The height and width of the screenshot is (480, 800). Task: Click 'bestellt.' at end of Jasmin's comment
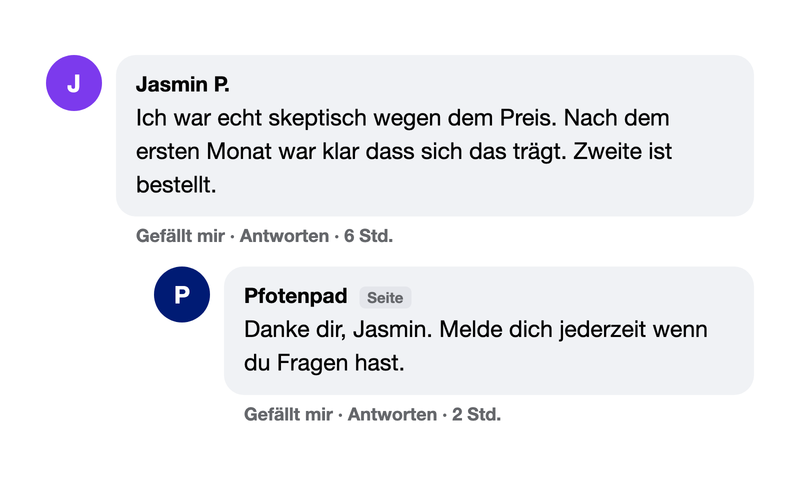click(176, 185)
